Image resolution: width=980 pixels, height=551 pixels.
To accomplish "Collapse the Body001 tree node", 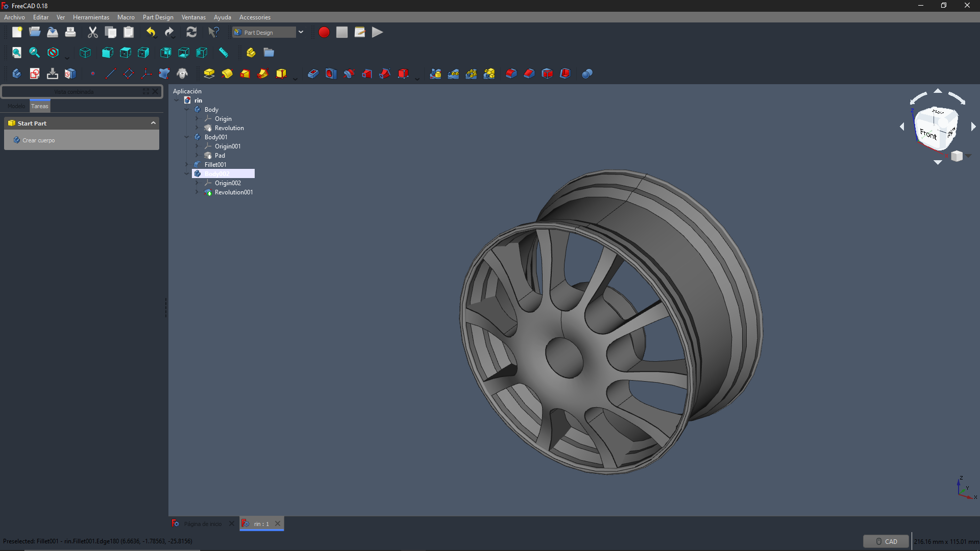I will tap(187, 137).
